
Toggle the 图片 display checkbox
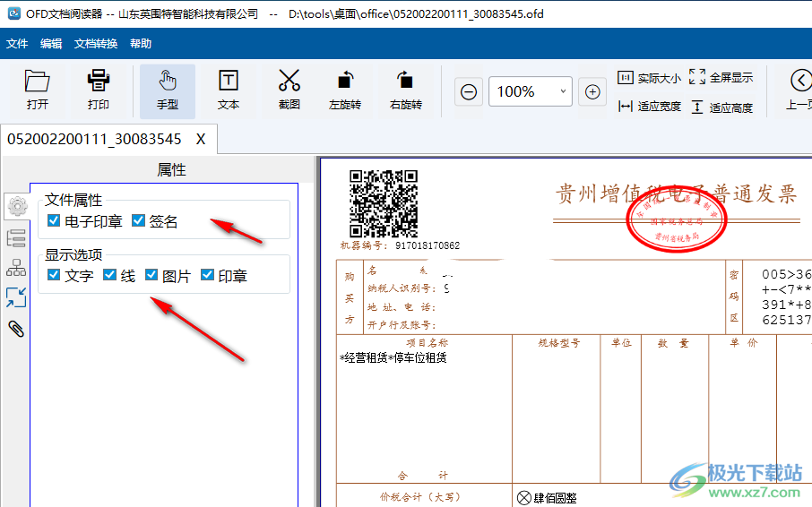pyautogui.click(x=151, y=275)
